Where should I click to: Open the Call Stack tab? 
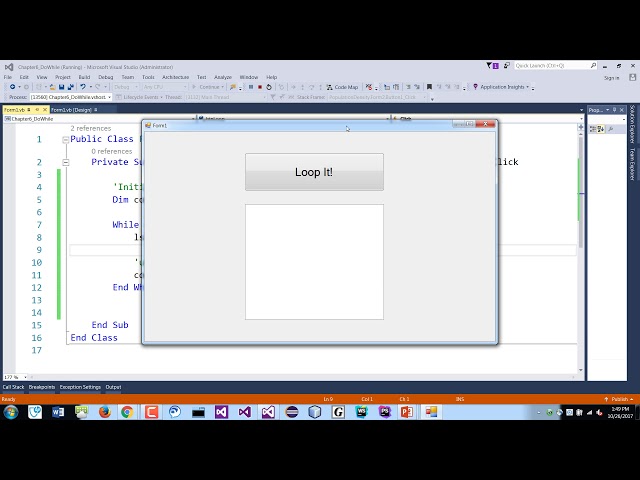click(x=13, y=387)
